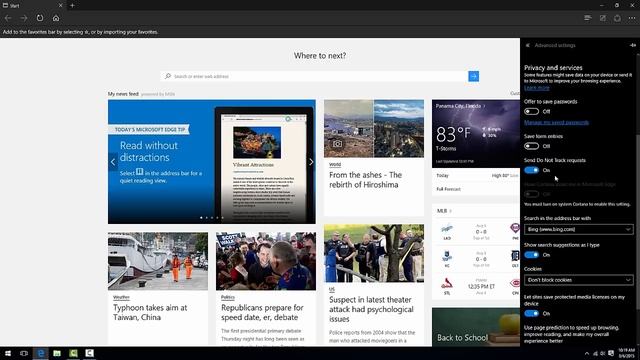Click the Politics category label
The width and height of the screenshot is (640, 360).
pyautogui.click(x=228, y=297)
